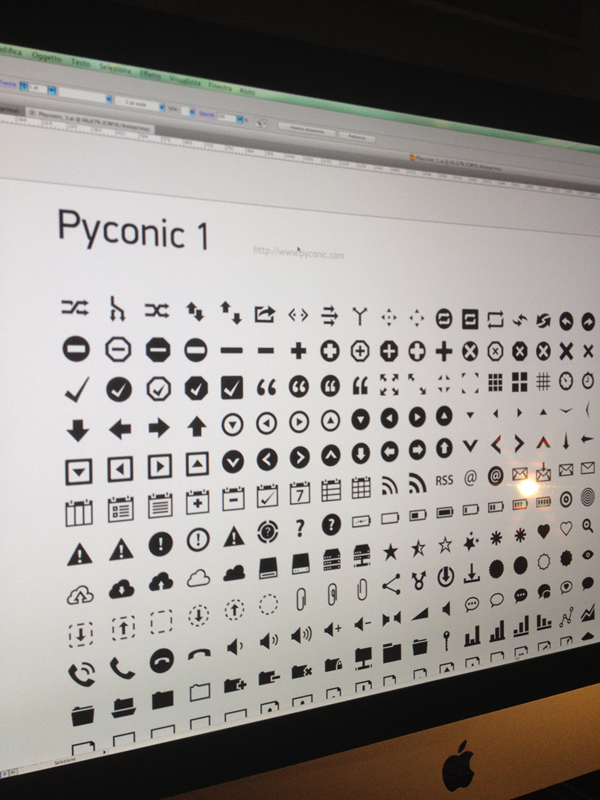Open the Visualizza menu
This screenshot has height=800, width=600.
pyautogui.click(x=185, y=80)
